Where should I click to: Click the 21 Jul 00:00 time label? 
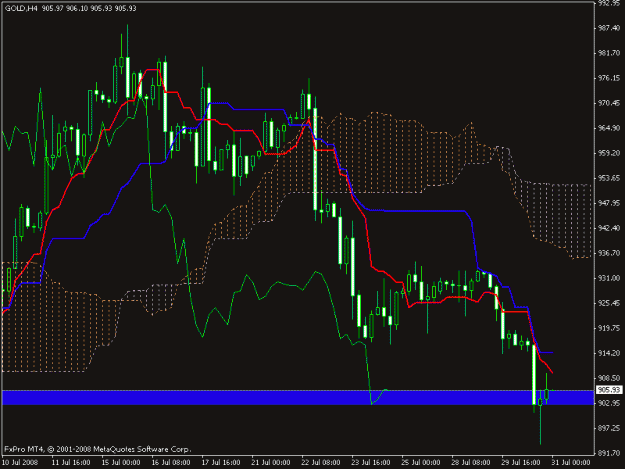[271, 462]
